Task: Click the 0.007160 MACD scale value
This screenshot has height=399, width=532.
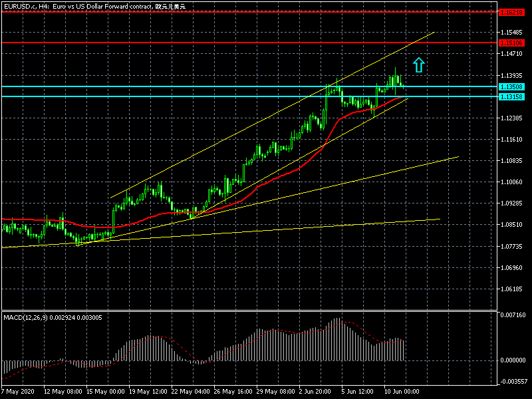Action: [x=513, y=314]
